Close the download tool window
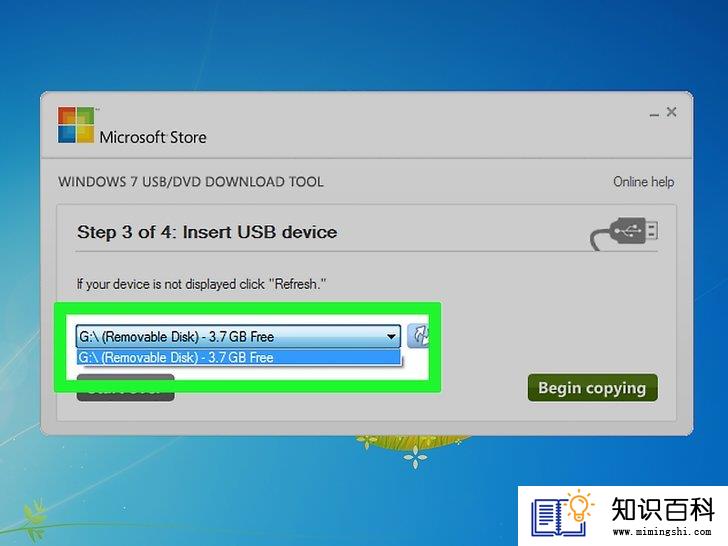Image resolution: width=728 pixels, height=546 pixels. (671, 112)
